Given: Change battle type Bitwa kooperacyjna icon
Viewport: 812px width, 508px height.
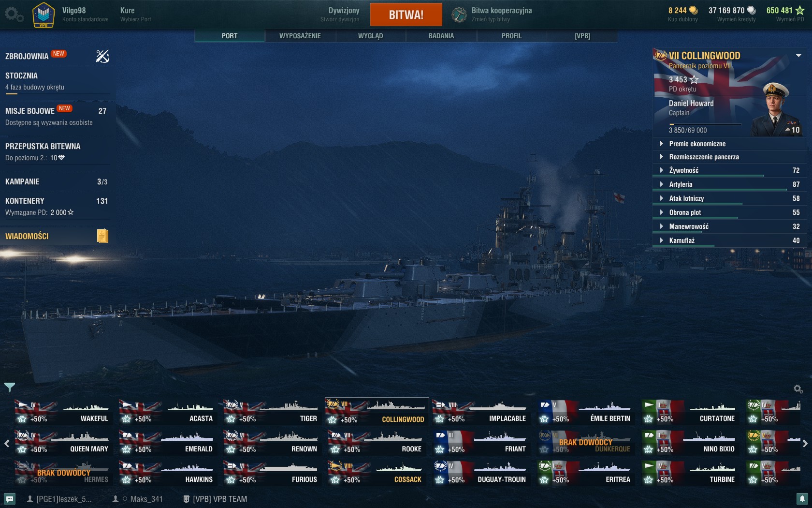Looking at the screenshot, I should pos(459,15).
